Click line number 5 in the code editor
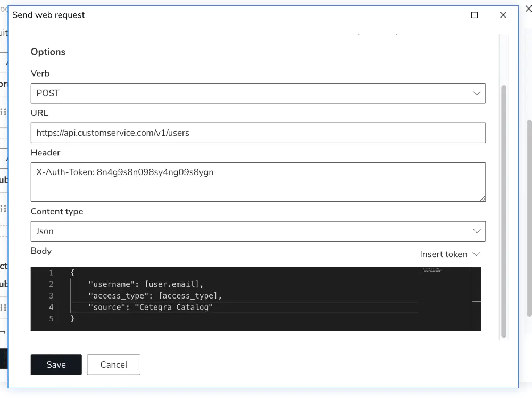The width and height of the screenshot is (532, 398). 51,318
